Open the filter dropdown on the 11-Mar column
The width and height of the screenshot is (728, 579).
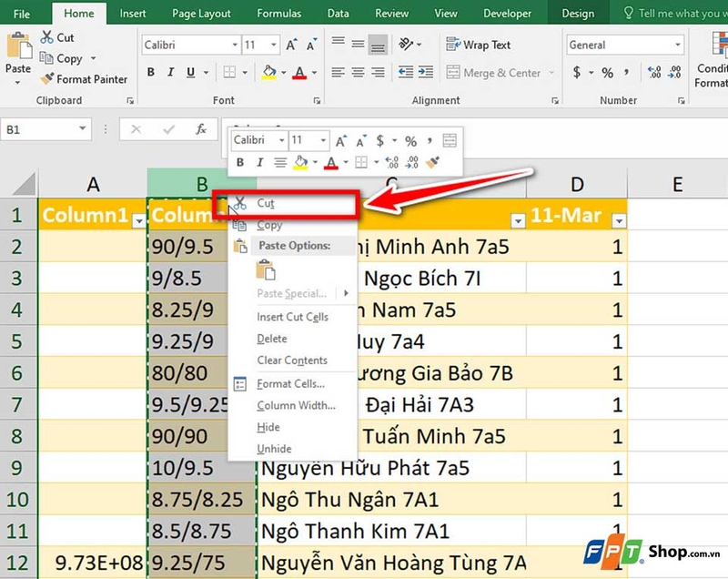pos(618,219)
